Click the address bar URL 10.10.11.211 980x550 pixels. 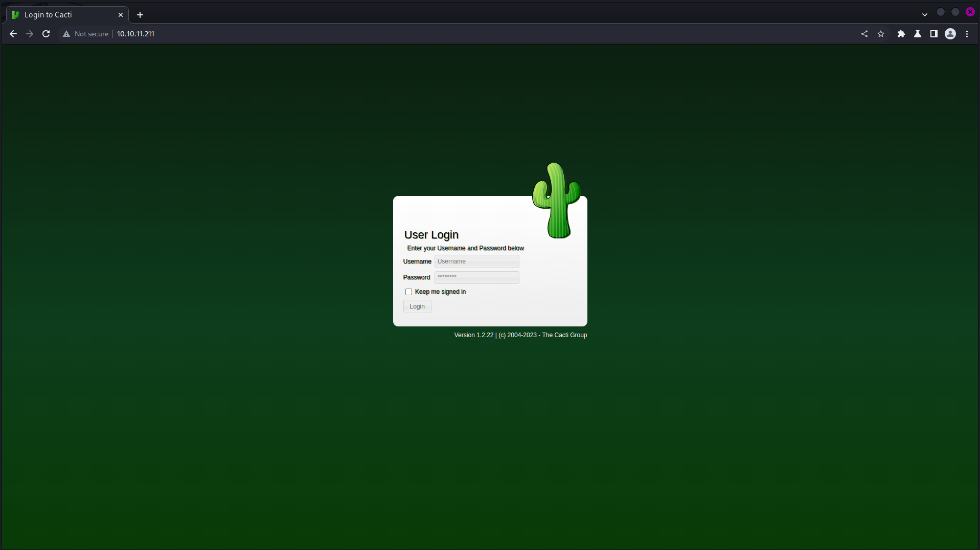[135, 34]
